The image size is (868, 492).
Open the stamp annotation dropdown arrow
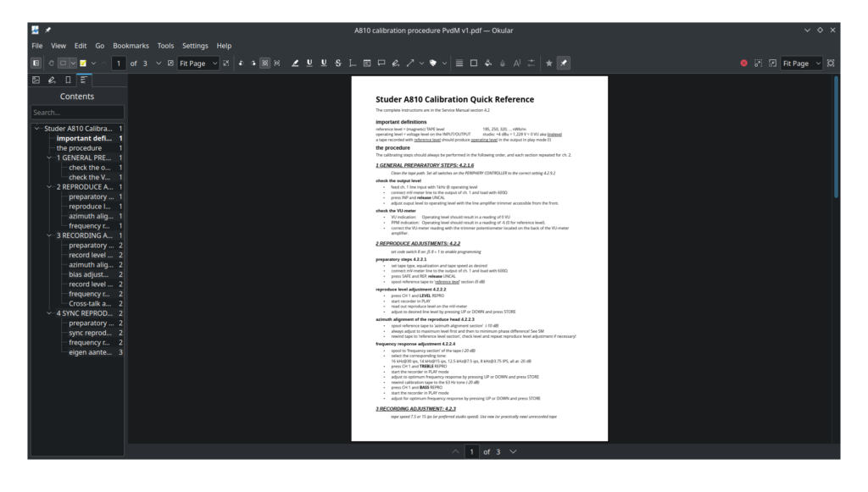click(444, 64)
